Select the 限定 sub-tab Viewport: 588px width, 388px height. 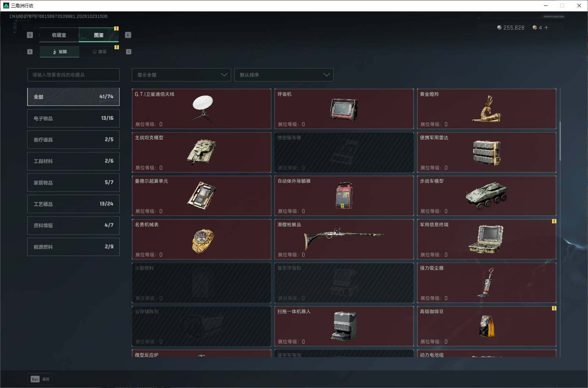[99, 51]
